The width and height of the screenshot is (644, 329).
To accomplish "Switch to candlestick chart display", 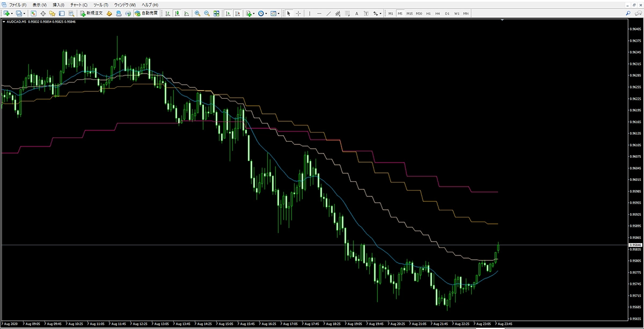I will pos(177,13).
